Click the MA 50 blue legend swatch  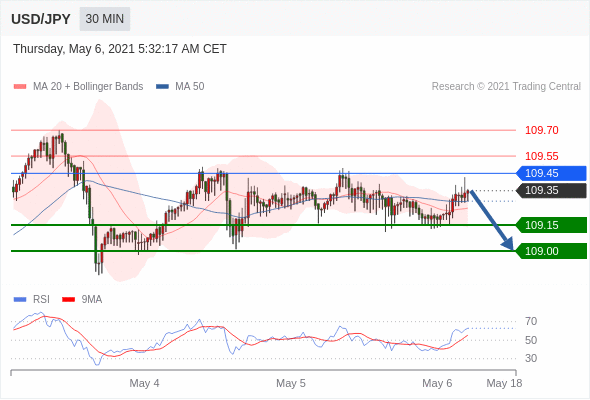162,87
